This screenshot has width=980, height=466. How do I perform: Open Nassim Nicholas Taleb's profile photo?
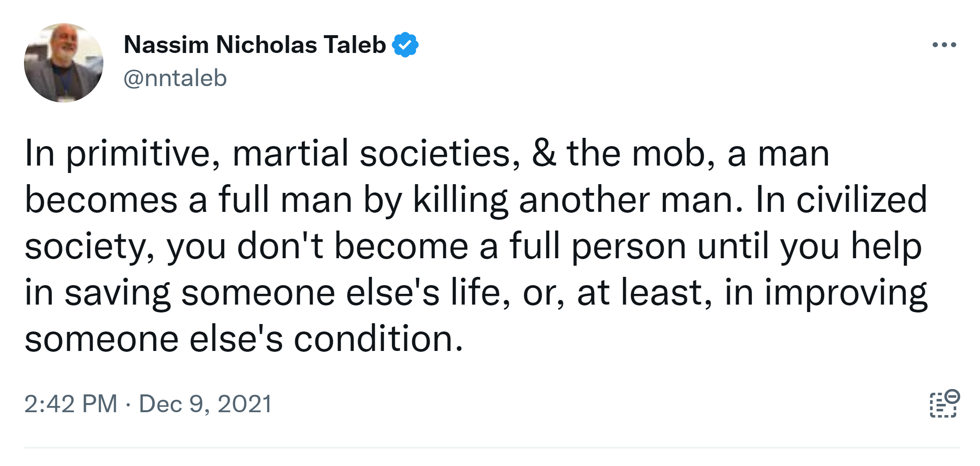[64, 63]
